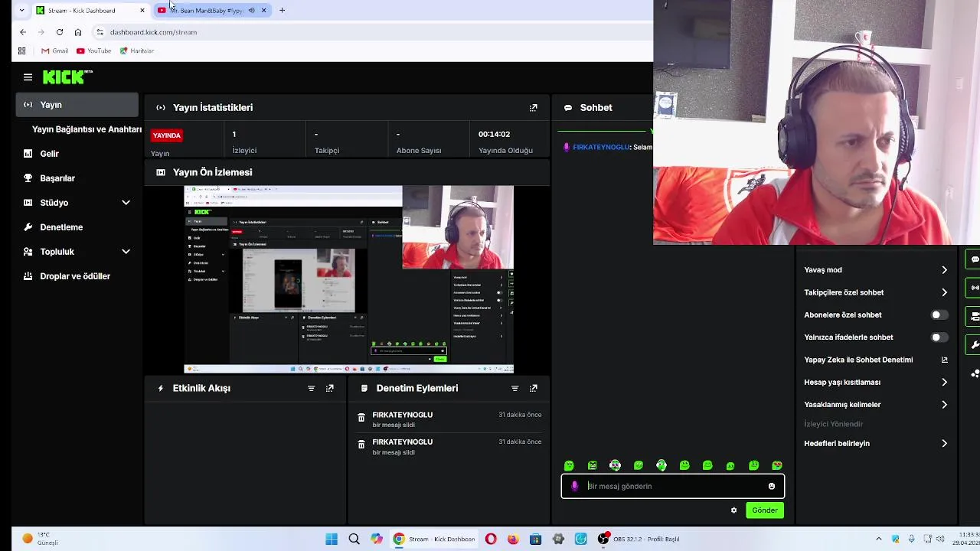The width and height of the screenshot is (980, 551).
Task: Open Yapay Zeka ile Sohbet Denetimi external link
Action: 944,360
